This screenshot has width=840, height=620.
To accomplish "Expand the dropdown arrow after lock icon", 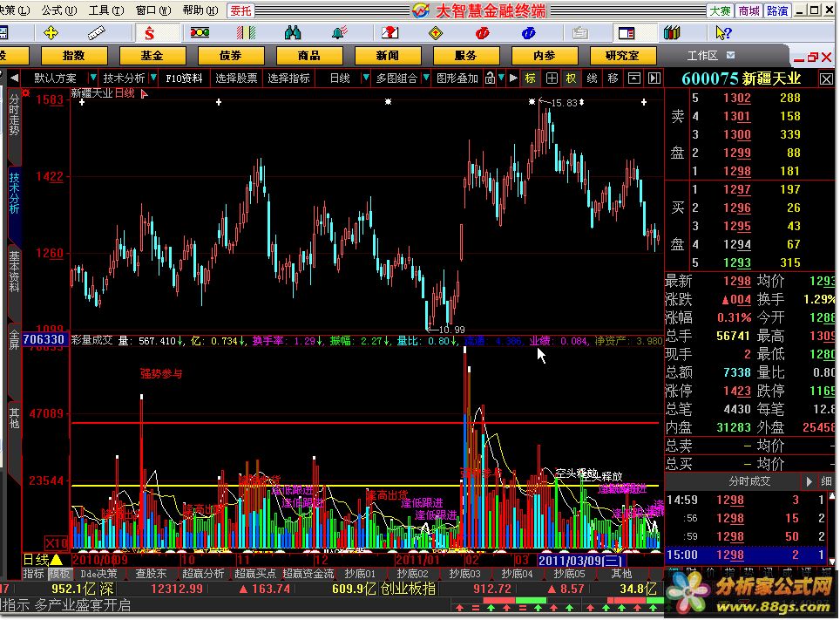I will pos(501,78).
